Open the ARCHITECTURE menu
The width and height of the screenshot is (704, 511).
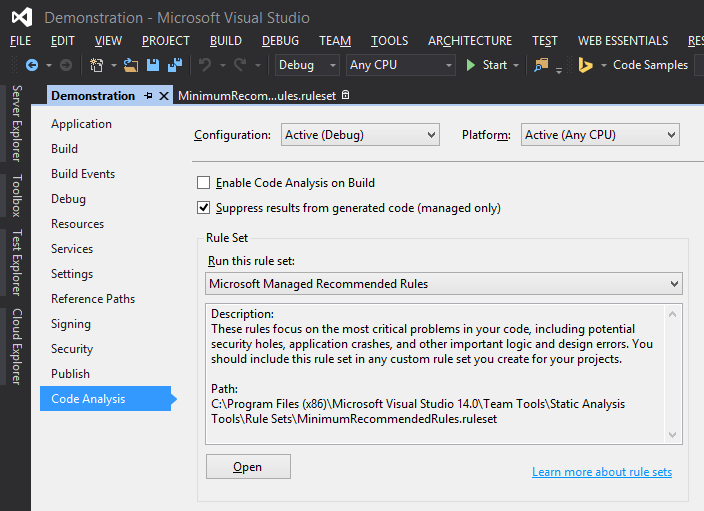click(x=470, y=41)
